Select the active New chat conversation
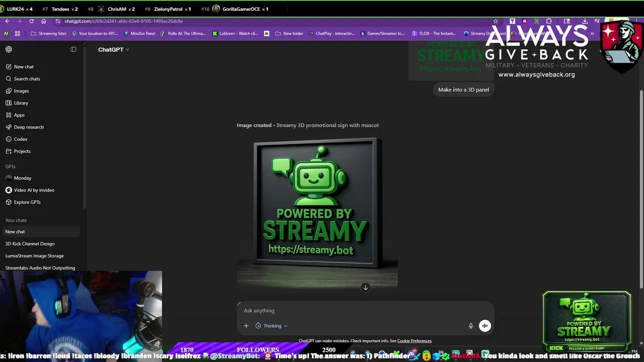Image resolution: width=644 pixels, height=362 pixels. tap(40, 232)
